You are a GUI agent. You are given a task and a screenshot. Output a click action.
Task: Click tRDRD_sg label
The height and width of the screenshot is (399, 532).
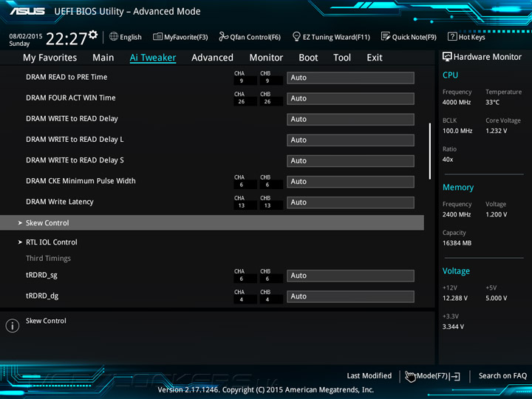tap(41, 275)
